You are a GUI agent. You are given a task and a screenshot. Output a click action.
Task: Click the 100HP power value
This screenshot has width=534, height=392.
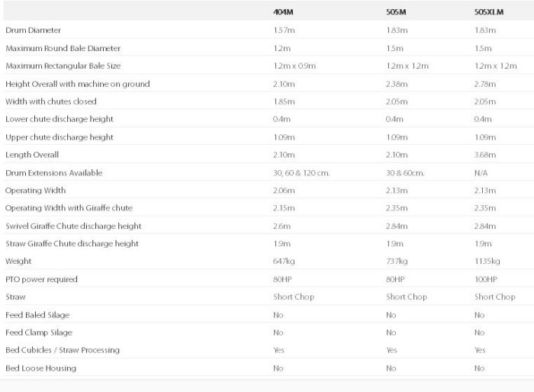tap(484, 279)
